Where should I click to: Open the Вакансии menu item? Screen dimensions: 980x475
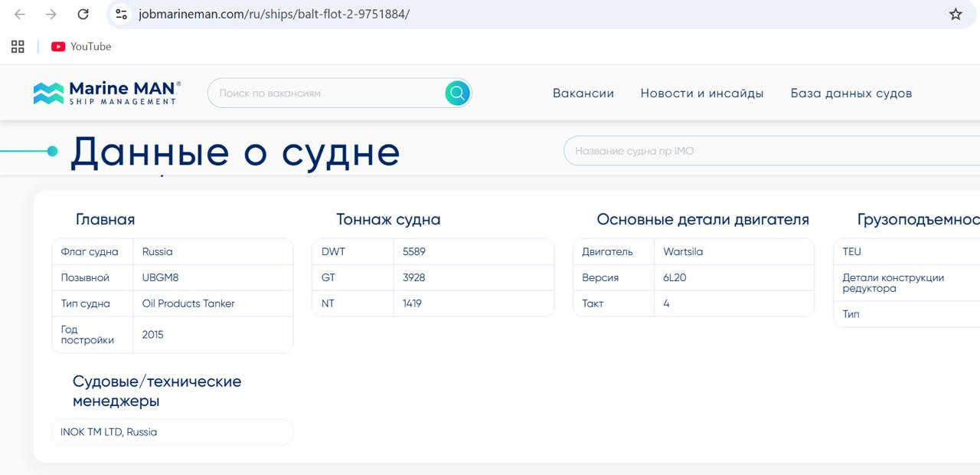click(x=583, y=93)
